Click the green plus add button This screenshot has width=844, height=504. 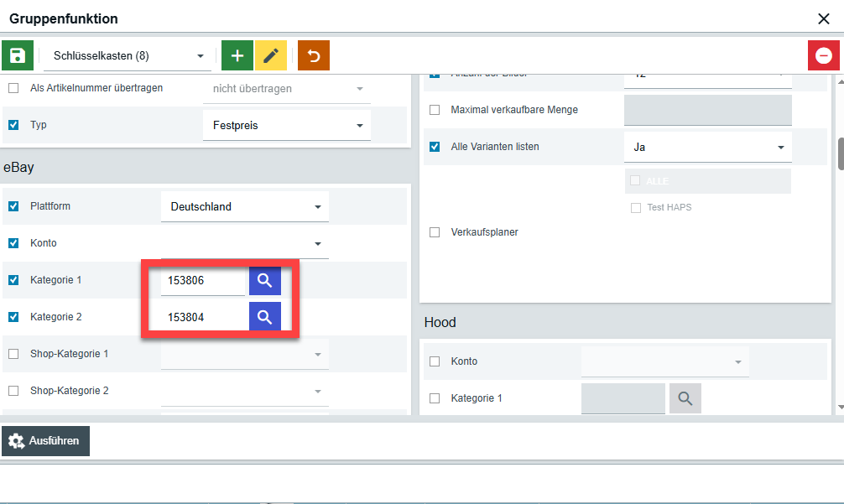[x=237, y=55]
